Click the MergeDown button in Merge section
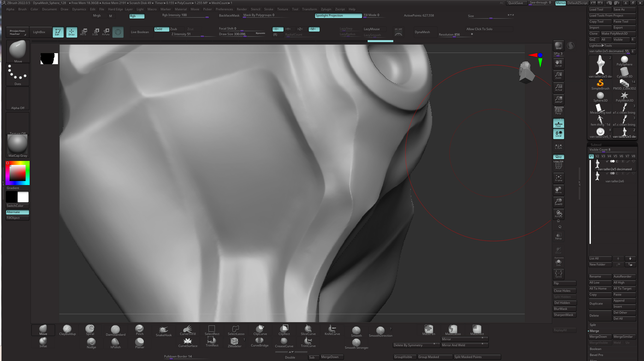Screen dimensions: 644x361 (600, 337)
